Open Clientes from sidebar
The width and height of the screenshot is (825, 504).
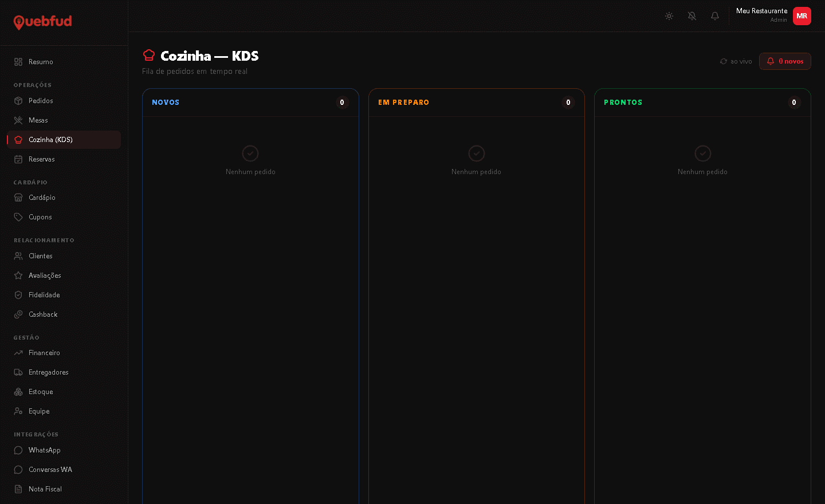(64, 256)
